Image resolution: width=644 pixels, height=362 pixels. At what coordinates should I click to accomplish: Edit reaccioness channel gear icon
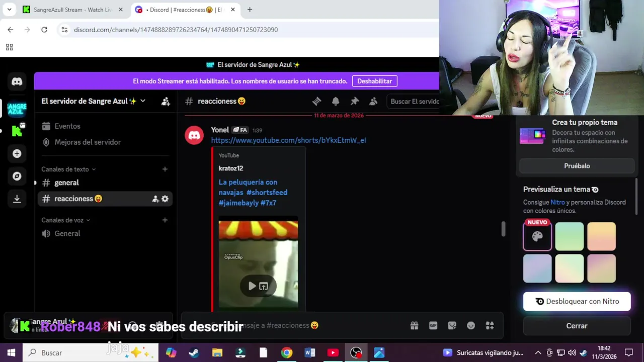(165, 199)
